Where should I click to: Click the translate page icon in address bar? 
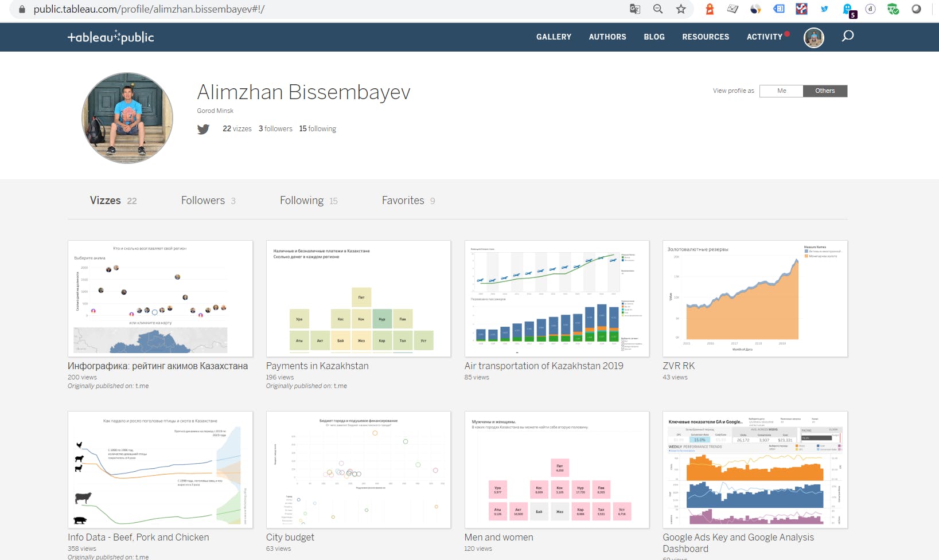coord(635,9)
